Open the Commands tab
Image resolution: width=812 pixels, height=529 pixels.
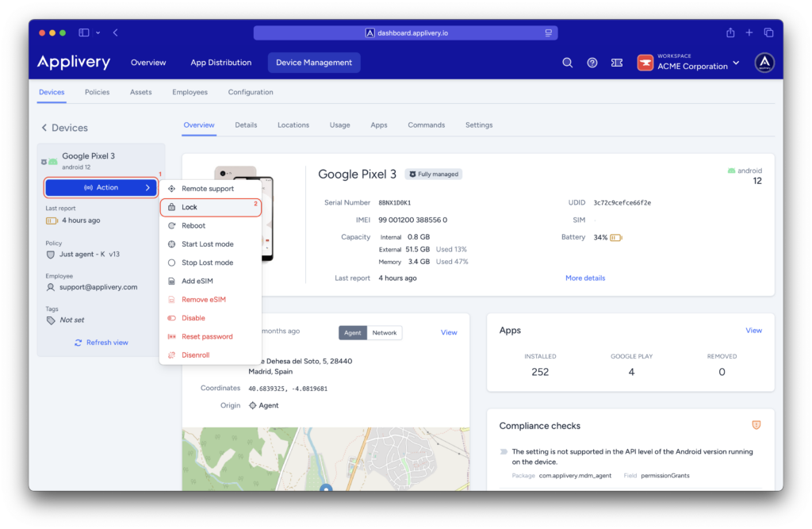pyautogui.click(x=426, y=125)
